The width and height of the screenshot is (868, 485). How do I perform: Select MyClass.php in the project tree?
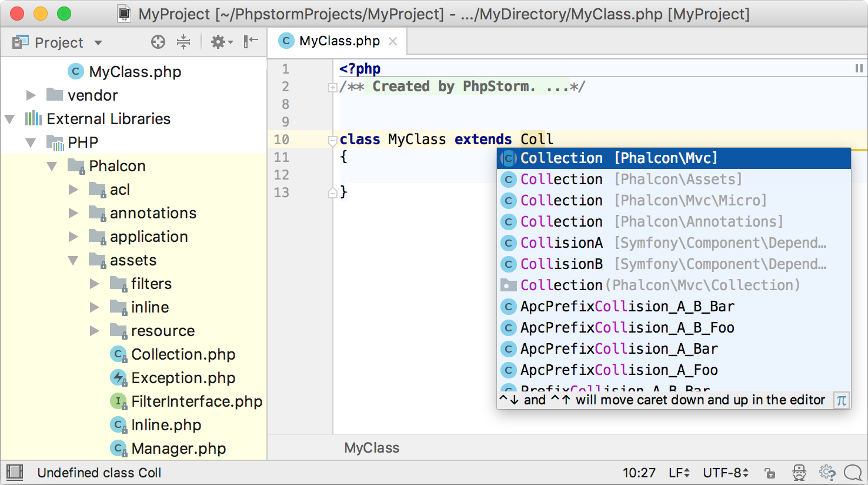coord(135,72)
